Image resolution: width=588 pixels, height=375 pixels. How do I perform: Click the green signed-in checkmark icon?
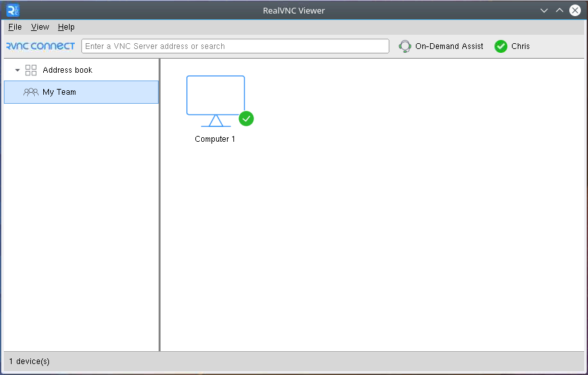(500, 46)
